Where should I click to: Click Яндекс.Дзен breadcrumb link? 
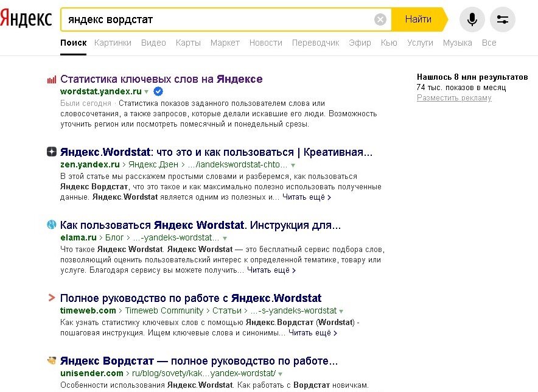[153, 164]
